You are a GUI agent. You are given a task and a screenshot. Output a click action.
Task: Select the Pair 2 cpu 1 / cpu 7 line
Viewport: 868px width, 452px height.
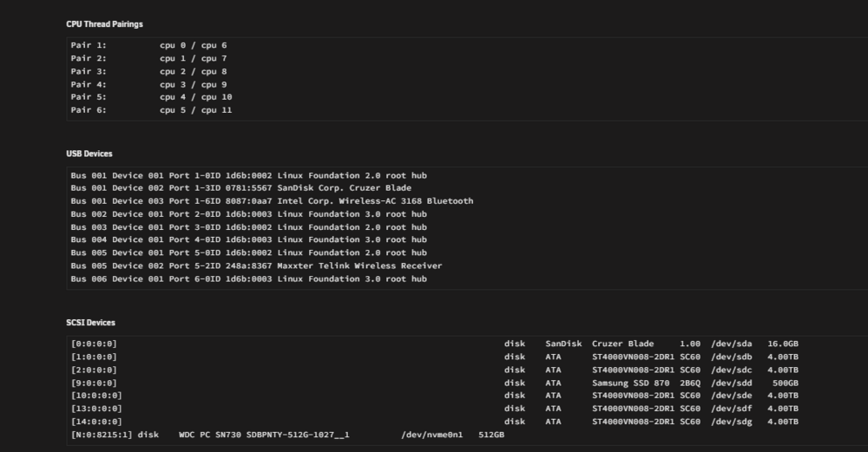click(149, 59)
